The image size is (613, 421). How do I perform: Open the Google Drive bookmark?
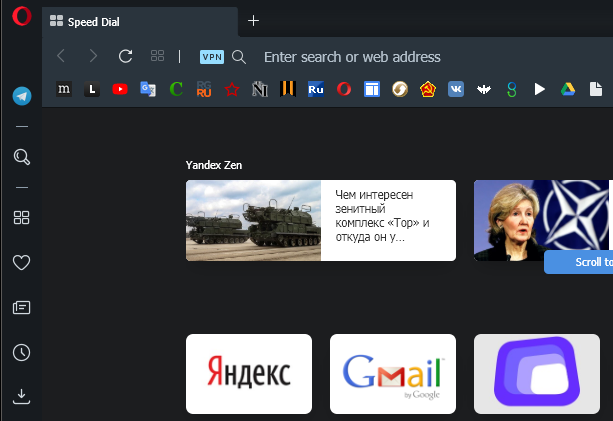(x=568, y=90)
